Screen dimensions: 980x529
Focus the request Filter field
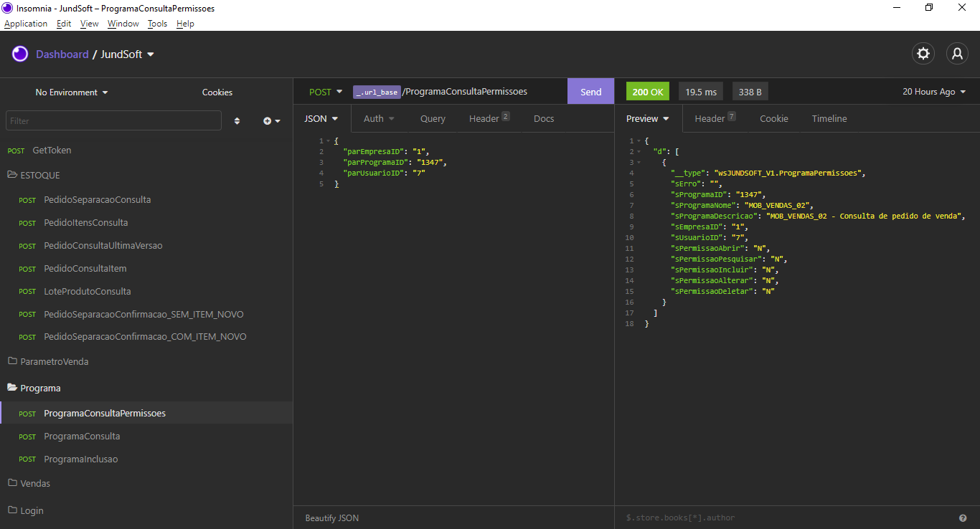(114, 121)
